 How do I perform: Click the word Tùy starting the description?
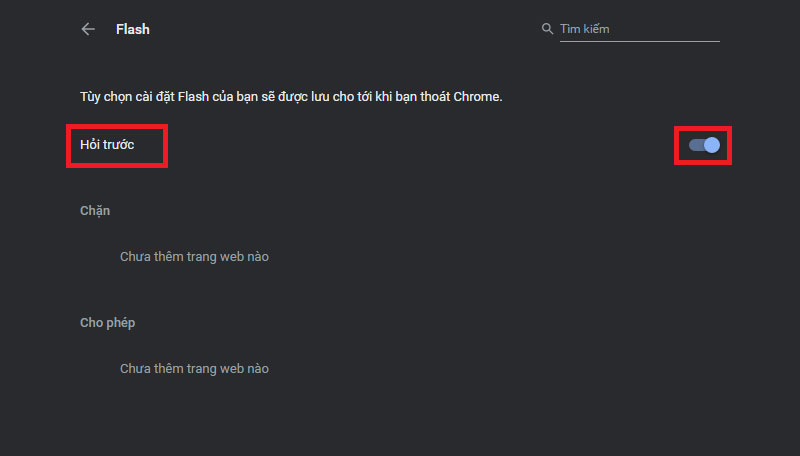pyautogui.click(x=91, y=97)
